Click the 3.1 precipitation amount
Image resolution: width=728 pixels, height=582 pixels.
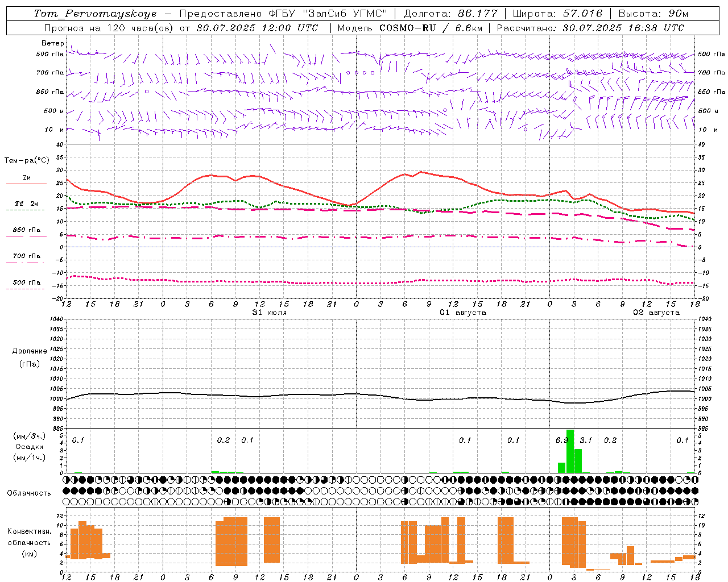[x=586, y=440]
